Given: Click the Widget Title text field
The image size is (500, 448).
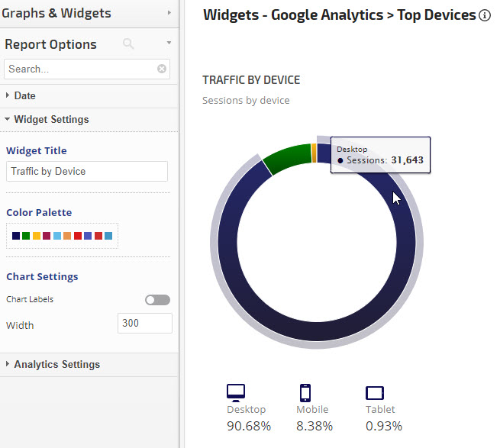Looking at the screenshot, I should pyautogui.click(x=87, y=172).
